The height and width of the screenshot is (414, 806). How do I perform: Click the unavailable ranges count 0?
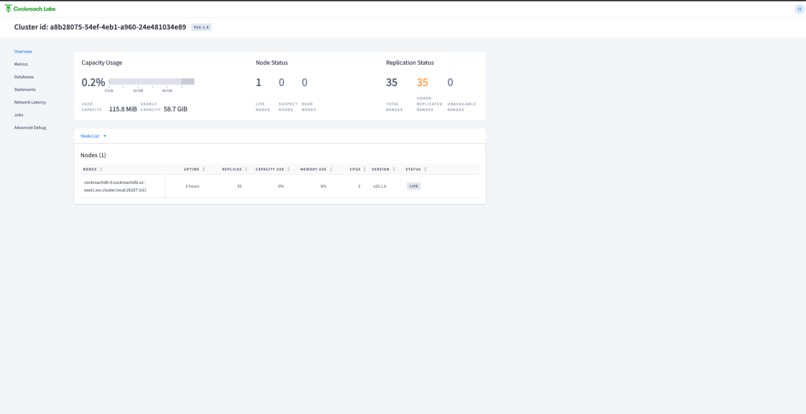[x=450, y=82]
